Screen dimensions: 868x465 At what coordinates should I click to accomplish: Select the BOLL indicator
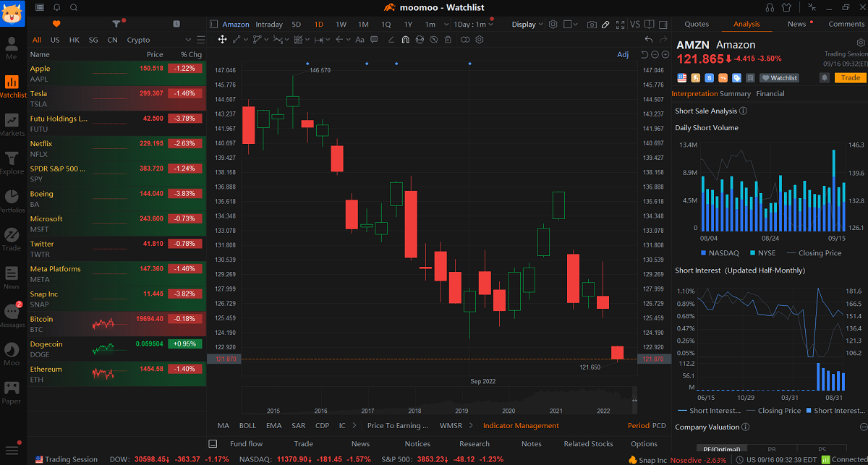tap(247, 426)
